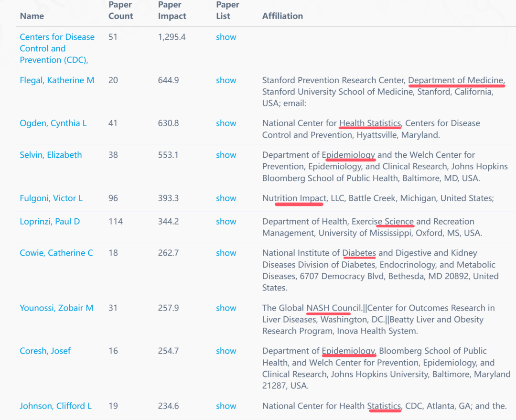This screenshot has width=516, height=420.
Task: Select paper count value 96
Action: (113, 198)
